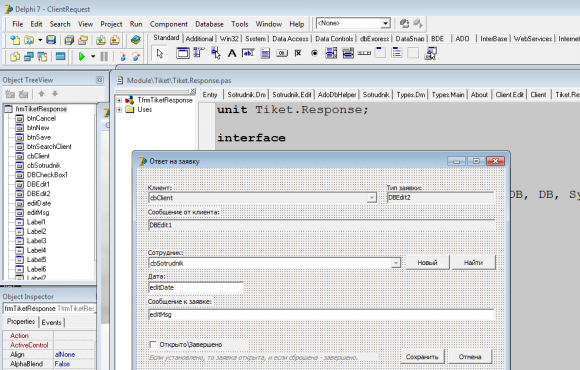
Task: Open the dropdown arrow next to Open icon
Action: coord(40,40)
